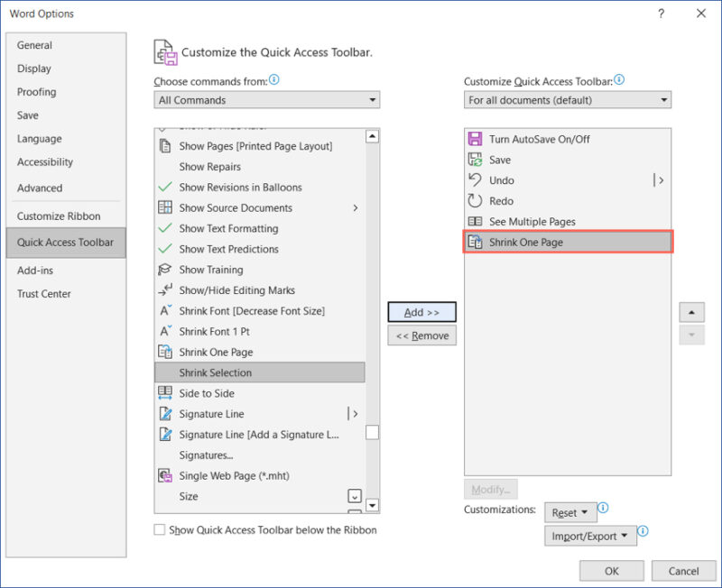Image resolution: width=722 pixels, height=588 pixels.
Task: Click the Side to Side page icon
Action: point(167,393)
